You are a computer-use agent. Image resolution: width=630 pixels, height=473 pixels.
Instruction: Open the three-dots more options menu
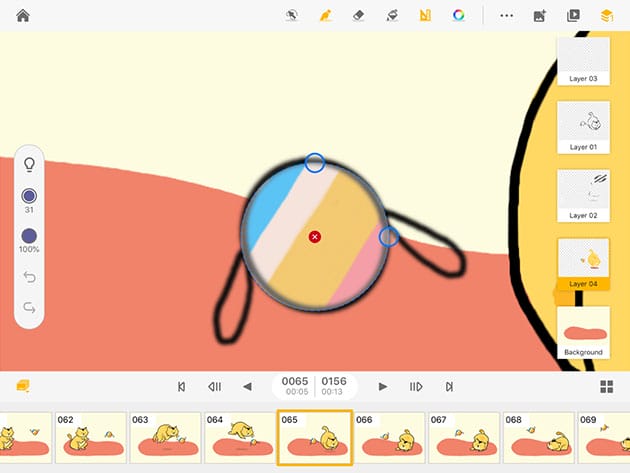coord(507,15)
